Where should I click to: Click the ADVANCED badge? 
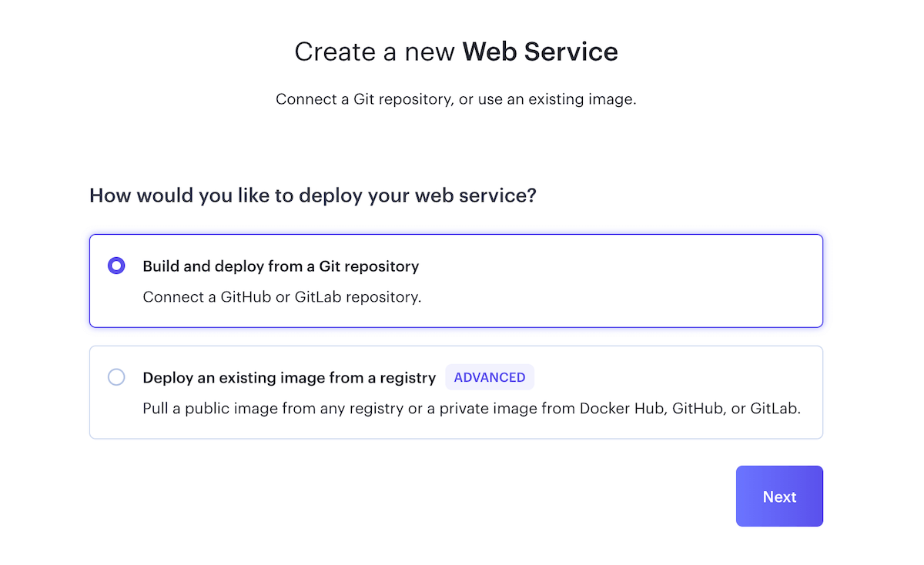click(x=490, y=377)
